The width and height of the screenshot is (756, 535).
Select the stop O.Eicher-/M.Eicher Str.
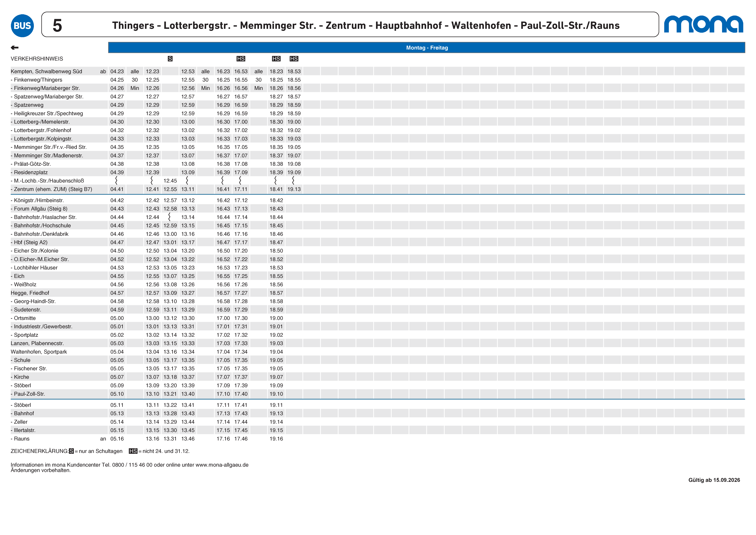coord(40,259)
